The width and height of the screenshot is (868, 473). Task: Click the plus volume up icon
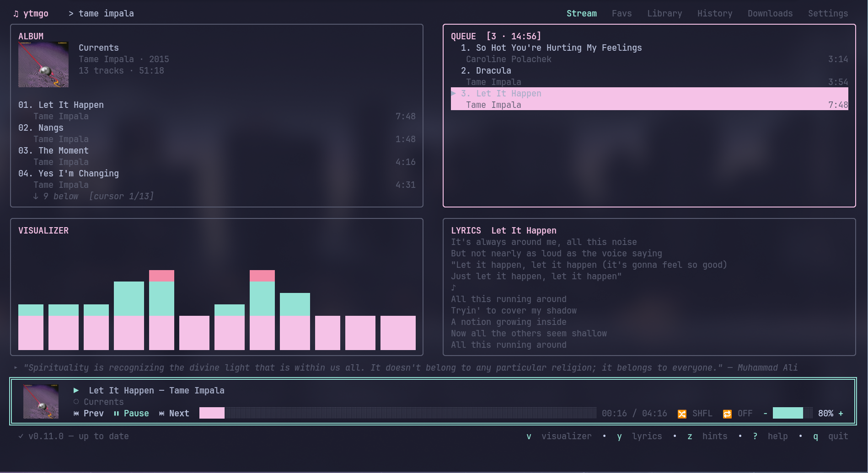click(x=841, y=414)
